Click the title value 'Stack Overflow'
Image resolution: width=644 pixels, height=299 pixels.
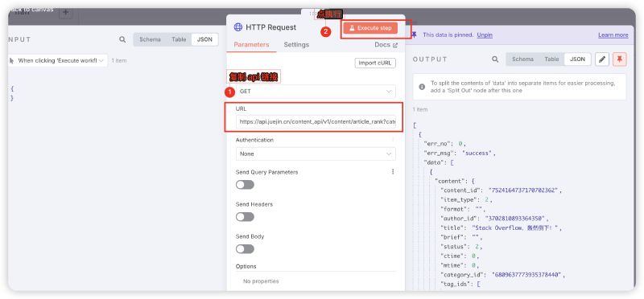[x=514, y=227]
